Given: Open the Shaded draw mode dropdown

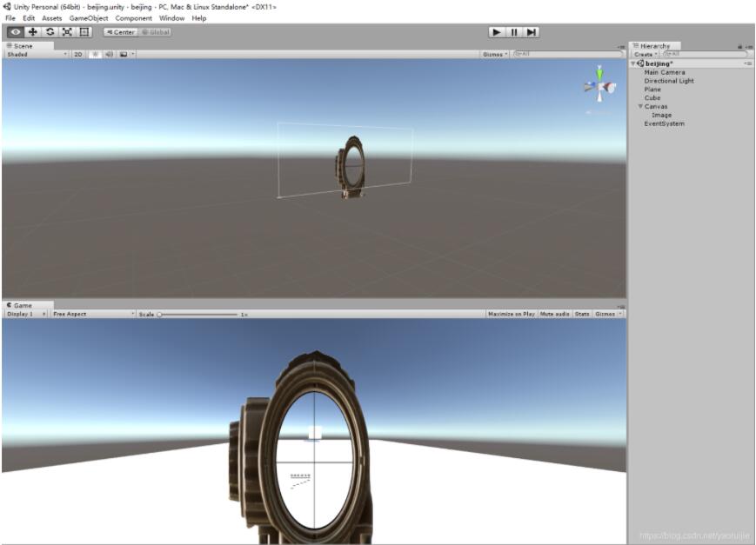Looking at the screenshot, I should point(37,55).
